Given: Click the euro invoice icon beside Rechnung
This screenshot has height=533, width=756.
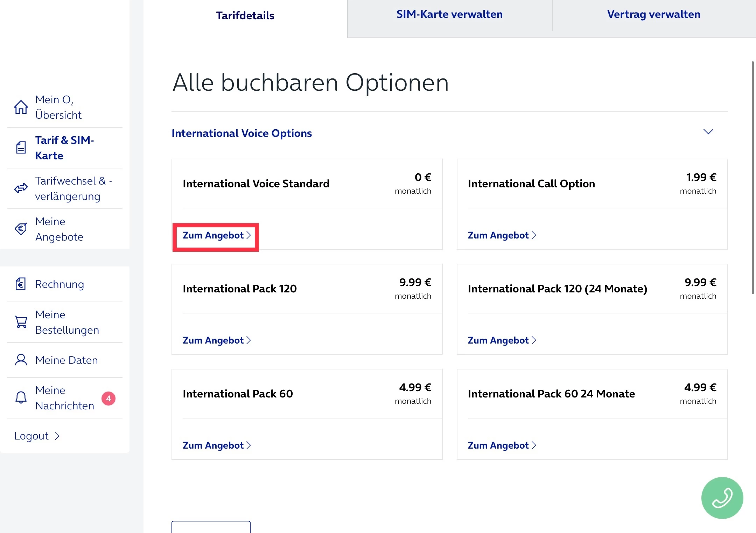Looking at the screenshot, I should pos(21,284).
